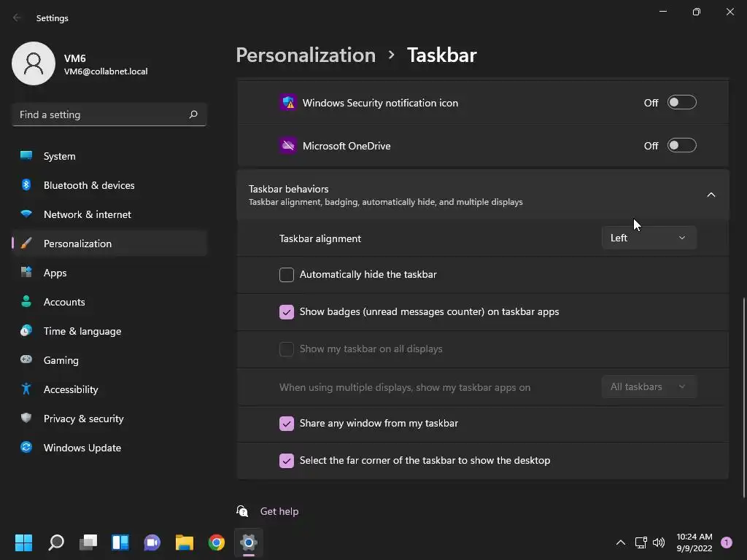Open Task View from the taskbar

(x=88, y=542)
